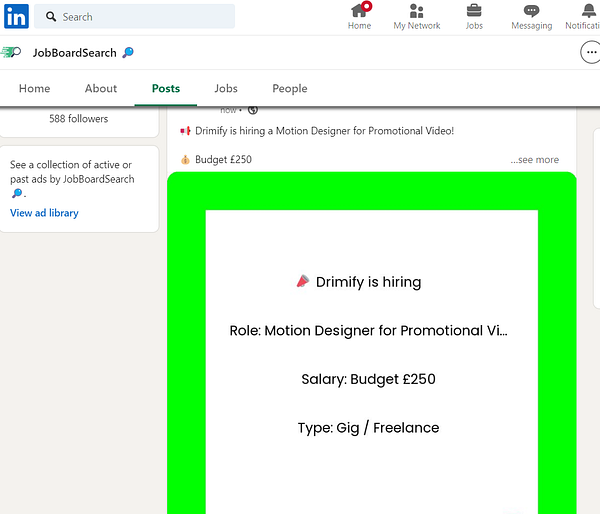This screenshot has height=514, width=600.
Task: Click the Budget £250 post line
Action: click(223, 160)
